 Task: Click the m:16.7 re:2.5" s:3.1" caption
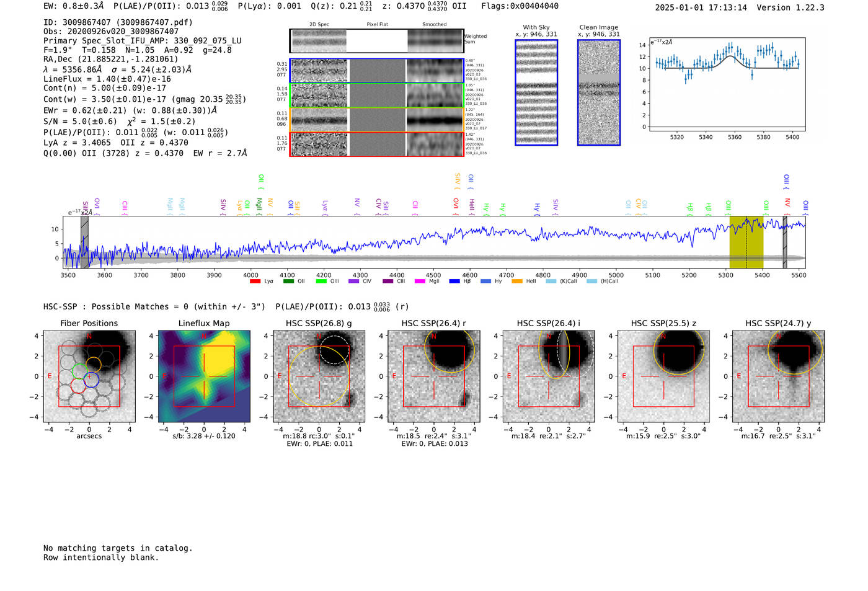coord(779,436)
